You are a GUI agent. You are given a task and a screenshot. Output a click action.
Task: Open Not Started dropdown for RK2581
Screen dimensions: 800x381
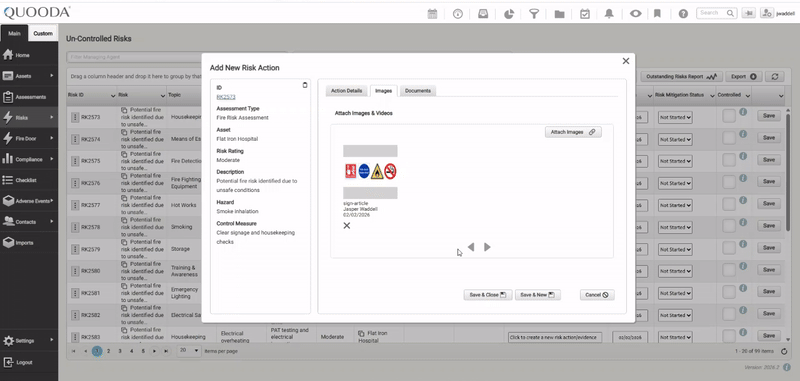pos(675,293)
